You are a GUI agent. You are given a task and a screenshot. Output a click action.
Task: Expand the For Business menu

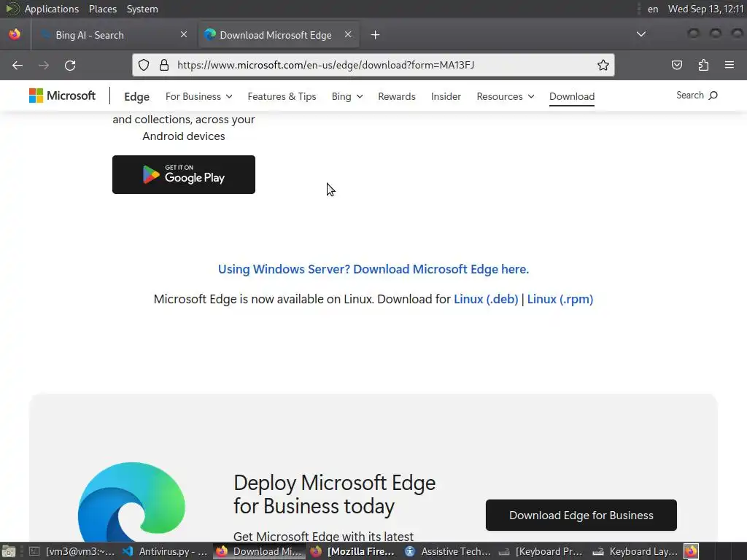pyautogui.click(x=198, y=96)
